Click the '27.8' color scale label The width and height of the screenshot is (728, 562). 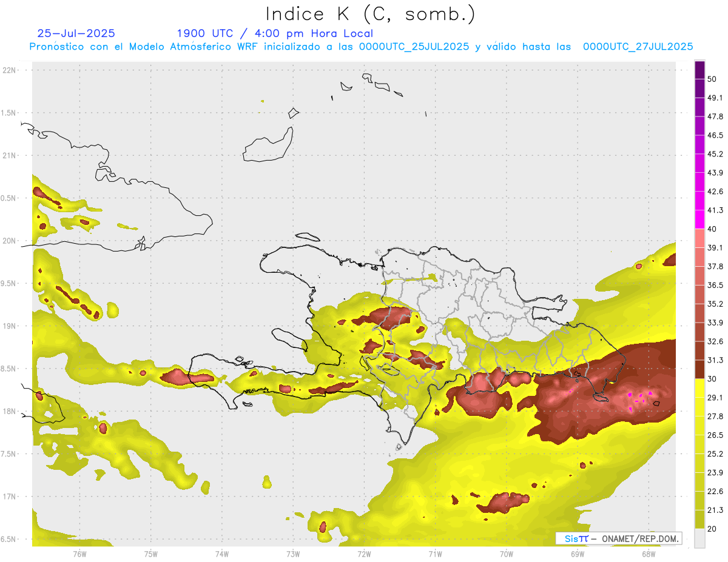click(x=715, y=416)
